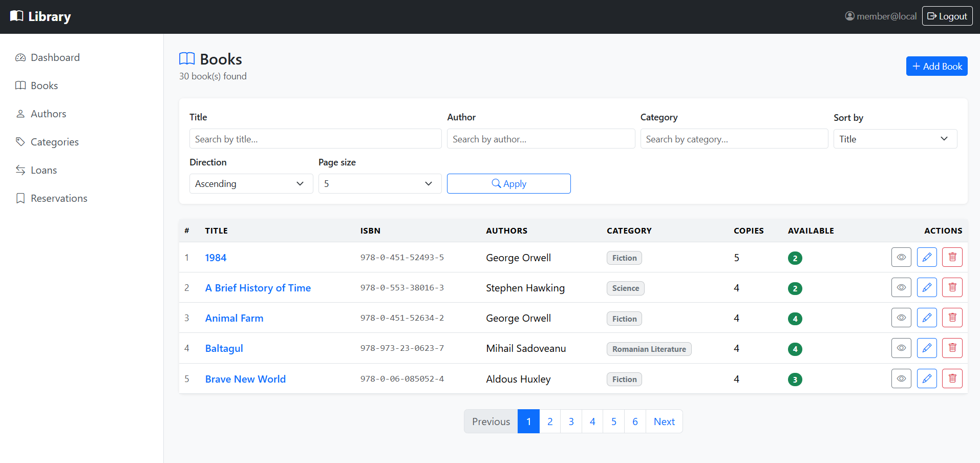980x463 pixels.
Task: Delete the Baltagul entry
Action: tap(952, 348)
